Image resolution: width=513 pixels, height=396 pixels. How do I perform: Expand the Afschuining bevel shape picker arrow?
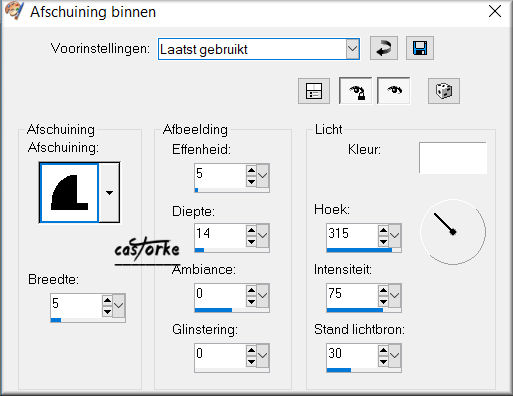point(109,192)
